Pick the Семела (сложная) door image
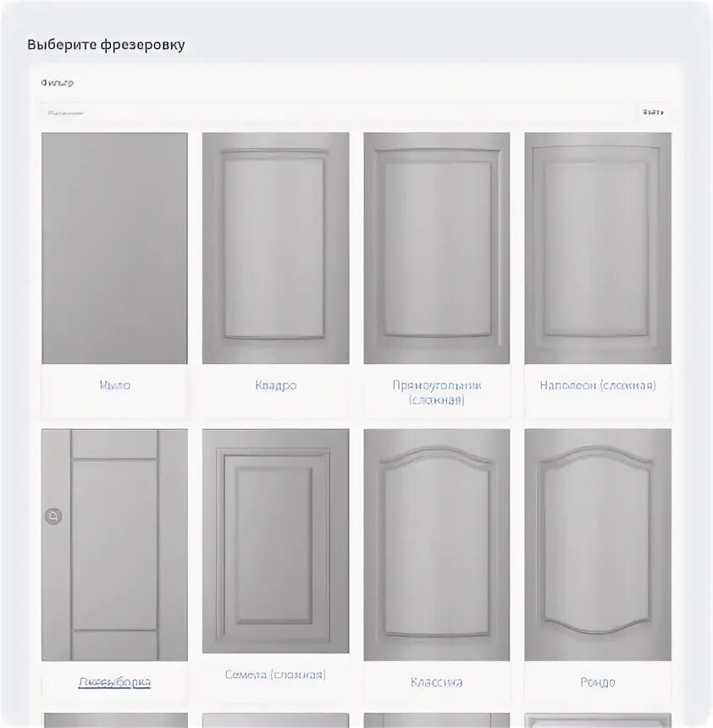 click(x=275, y=541)
